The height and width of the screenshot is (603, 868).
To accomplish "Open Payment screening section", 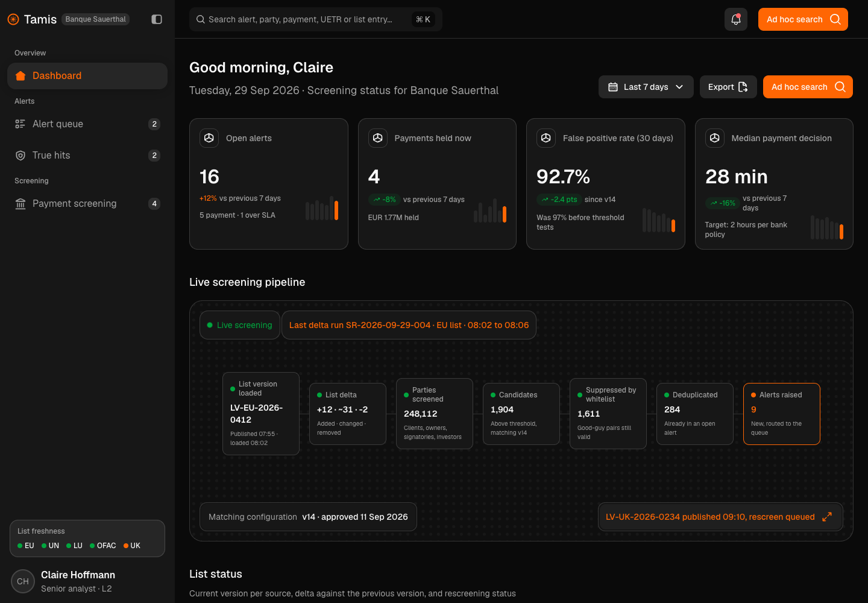I will point(87,204).
